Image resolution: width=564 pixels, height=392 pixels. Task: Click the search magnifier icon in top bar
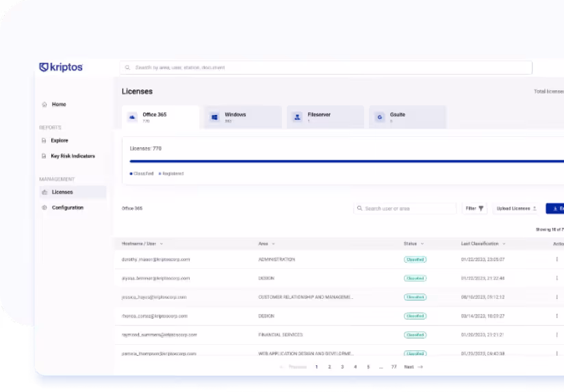(127, 68)
